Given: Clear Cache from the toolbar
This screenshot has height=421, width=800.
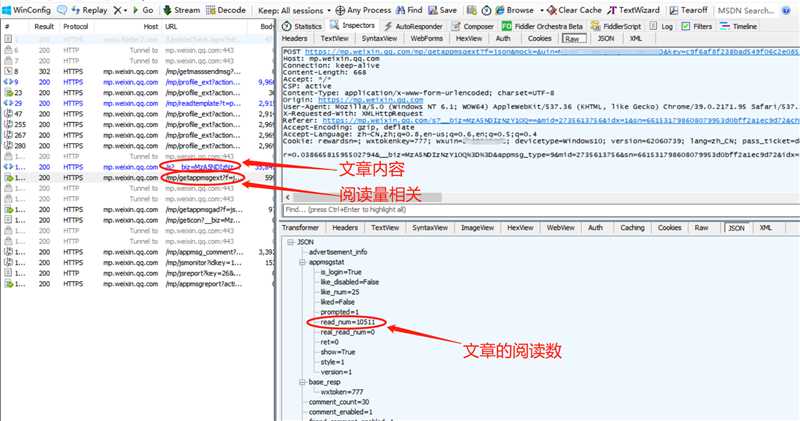Looking at the screenshot, I should [x=574, y=10].
